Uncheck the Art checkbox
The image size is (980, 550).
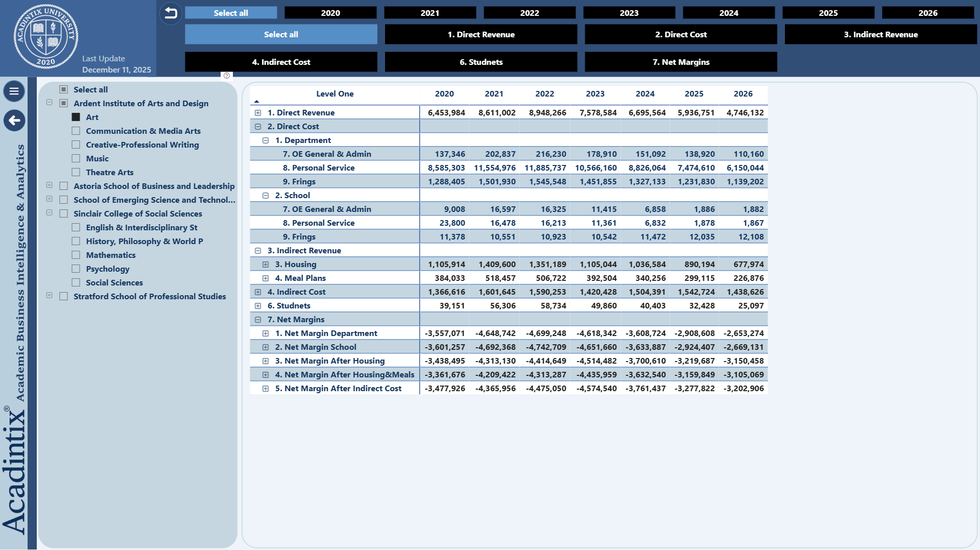coord(76,117)
